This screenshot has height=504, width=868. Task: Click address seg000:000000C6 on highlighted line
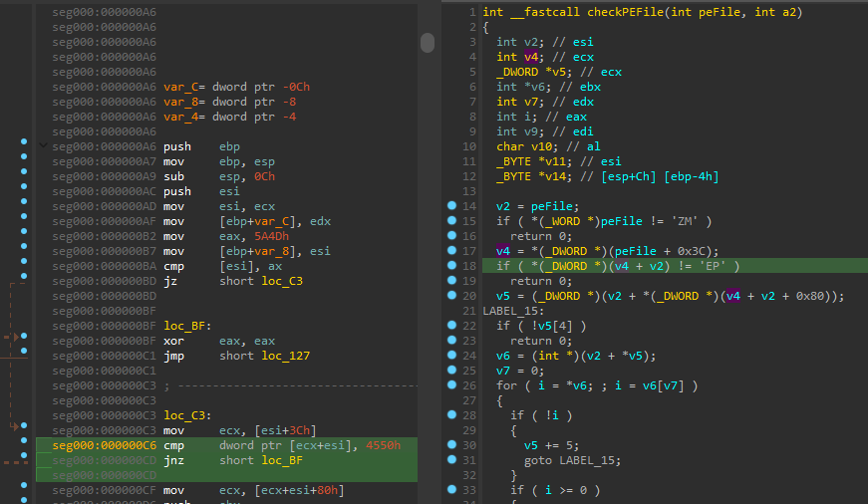pos(105,445)
